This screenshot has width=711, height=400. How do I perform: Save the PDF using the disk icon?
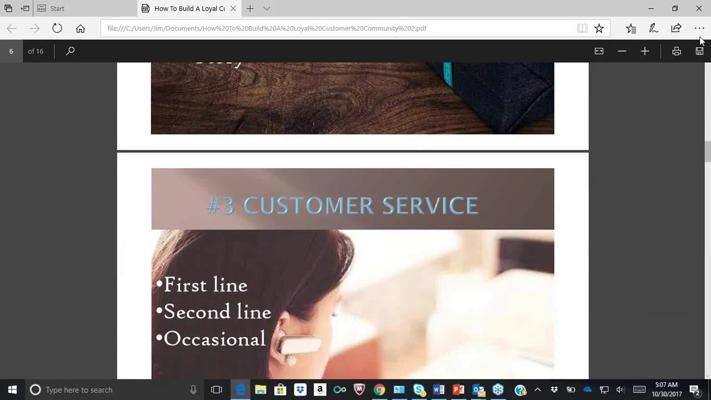[x=699, y=51]
